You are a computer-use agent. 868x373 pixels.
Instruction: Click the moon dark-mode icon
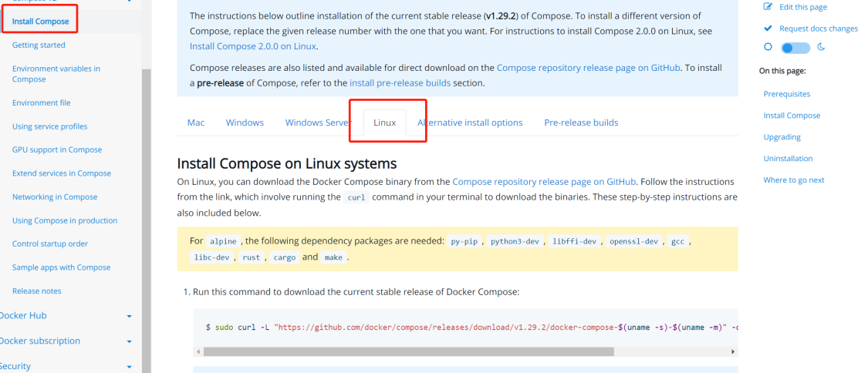tap(821, 48)
